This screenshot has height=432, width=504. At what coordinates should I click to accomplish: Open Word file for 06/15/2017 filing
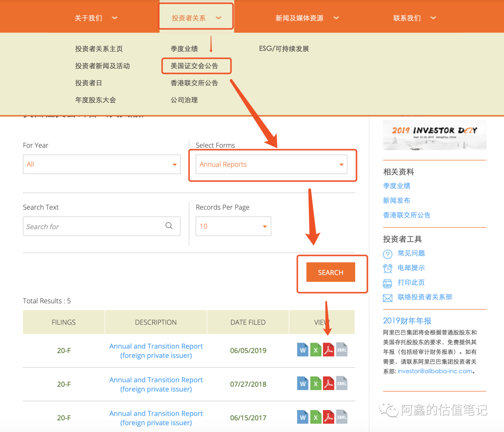click(x=302, y=417)
